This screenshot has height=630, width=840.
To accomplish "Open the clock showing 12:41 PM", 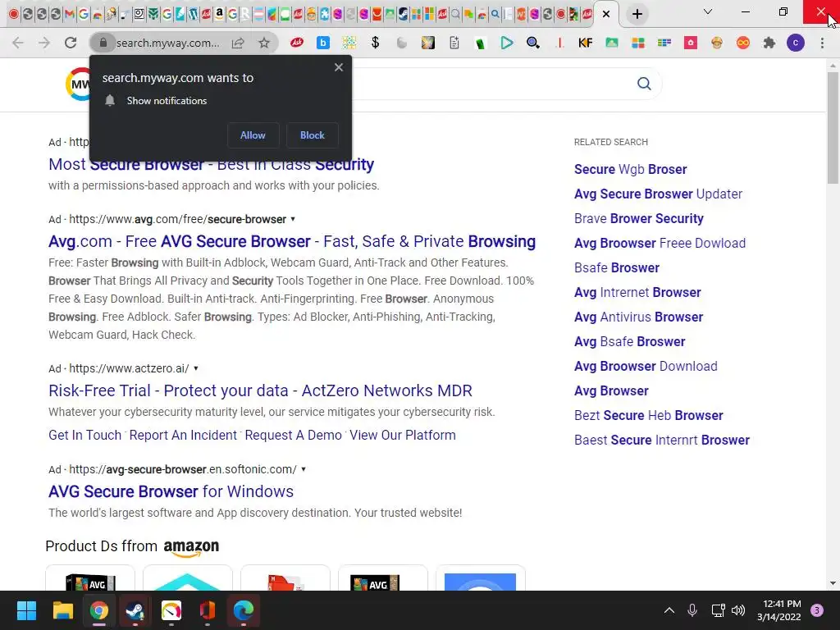I will point(779,610).
